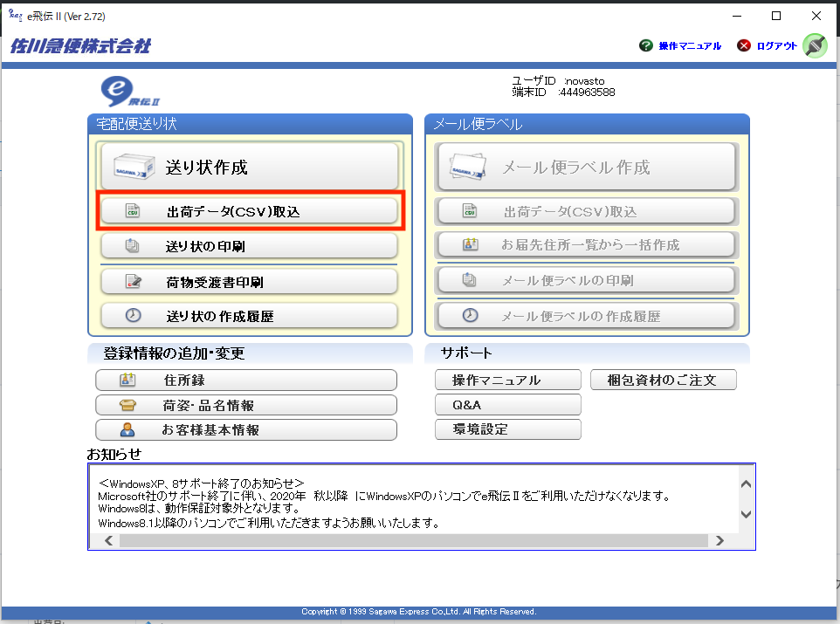Click the address icon beside お届先住所一覧から一括作成

coord(470,244)
